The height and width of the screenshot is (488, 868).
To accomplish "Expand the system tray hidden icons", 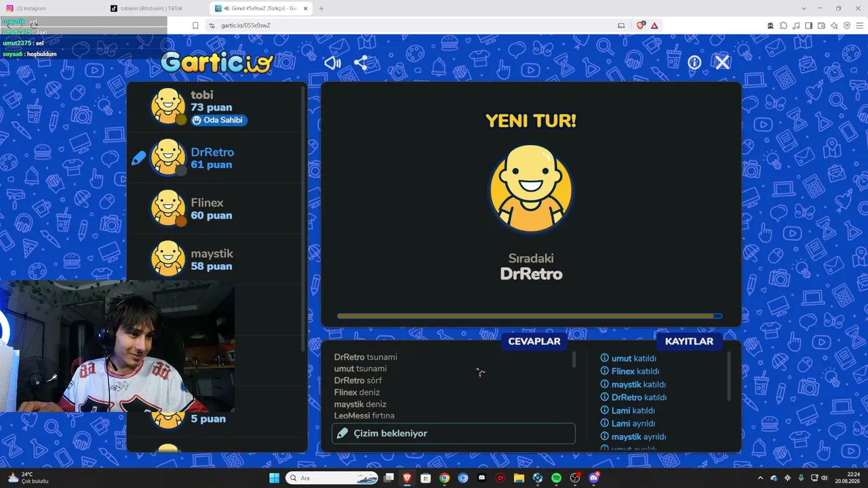I will 760,478.
